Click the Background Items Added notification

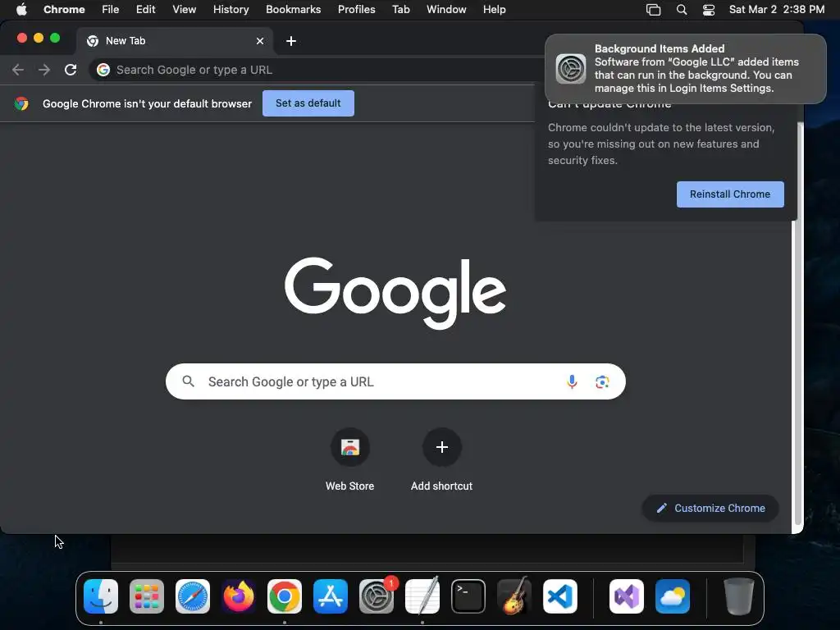point(686,69)
